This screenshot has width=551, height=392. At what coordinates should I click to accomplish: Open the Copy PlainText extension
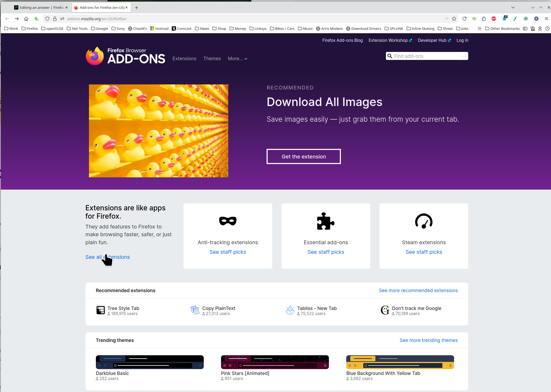click(219, 308)
